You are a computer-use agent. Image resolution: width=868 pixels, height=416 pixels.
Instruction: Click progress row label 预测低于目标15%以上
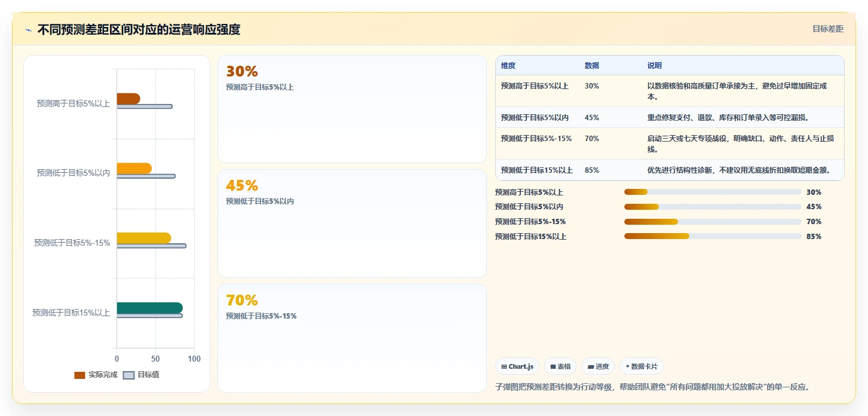531,237
